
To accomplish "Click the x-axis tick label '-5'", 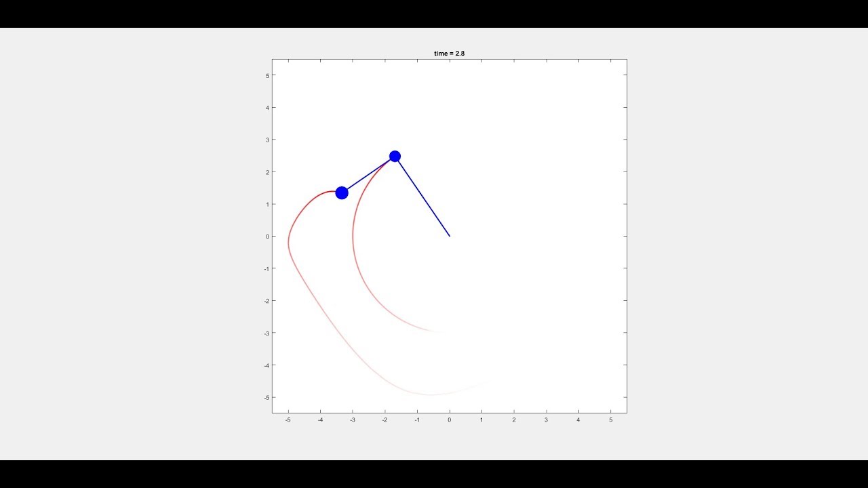I will click(288, 420).
